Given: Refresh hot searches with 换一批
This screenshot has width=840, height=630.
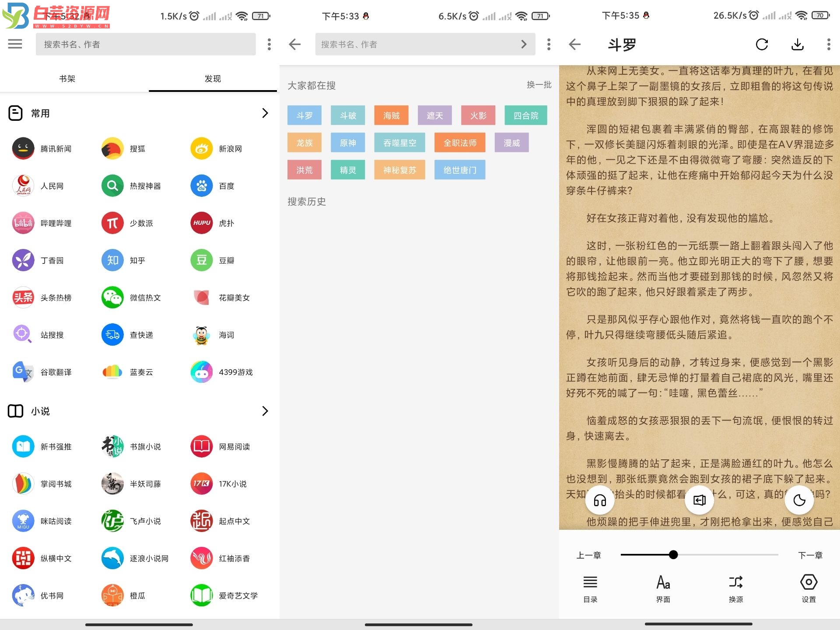Looking at the screenshot, I should point(539,85).
